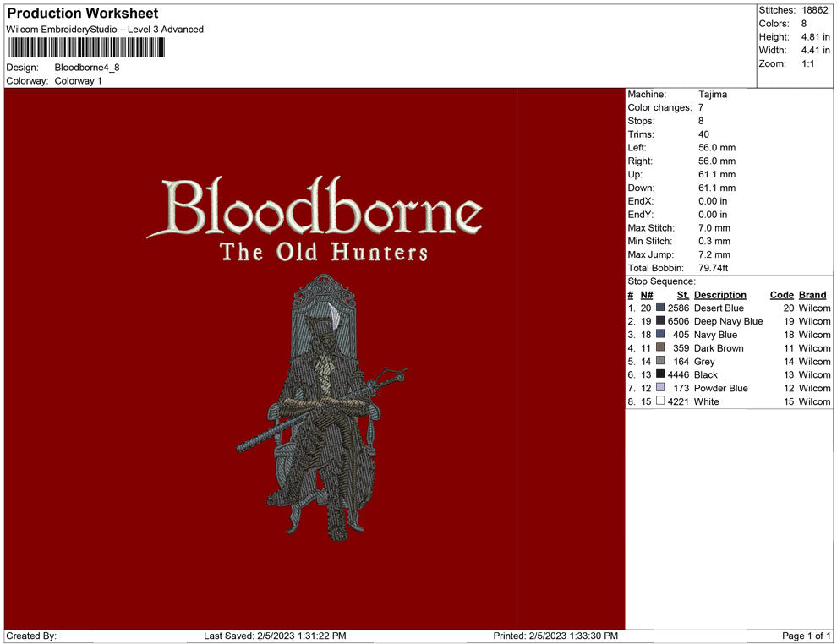This screenshot has height=644, width=837.
Task: Click the 'Max Stitch:' value '7.0 mm'
Action: (x=714, y=228)
